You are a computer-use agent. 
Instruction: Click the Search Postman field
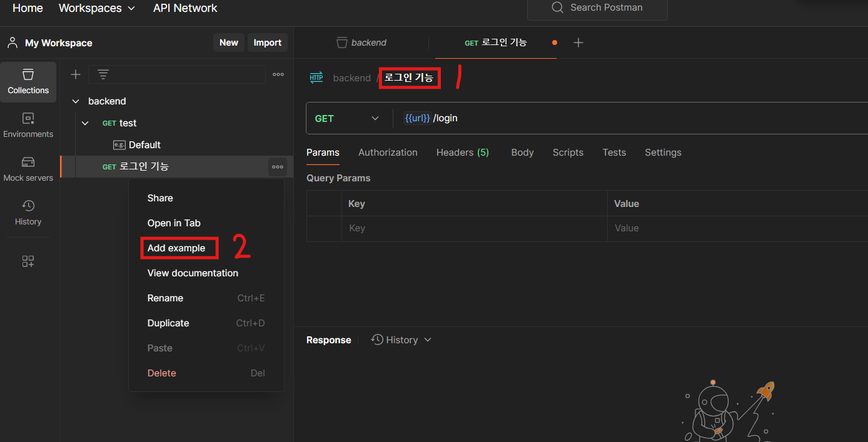tap(597, 9)
